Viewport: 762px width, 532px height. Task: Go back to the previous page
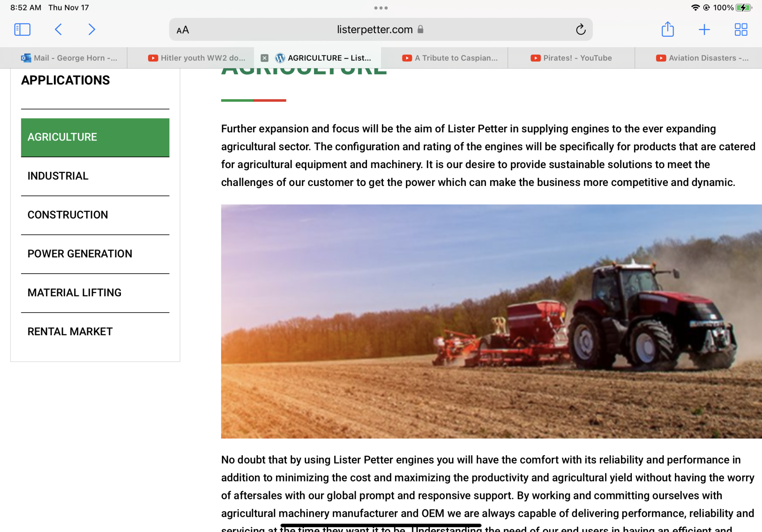(x=58, y=29)
